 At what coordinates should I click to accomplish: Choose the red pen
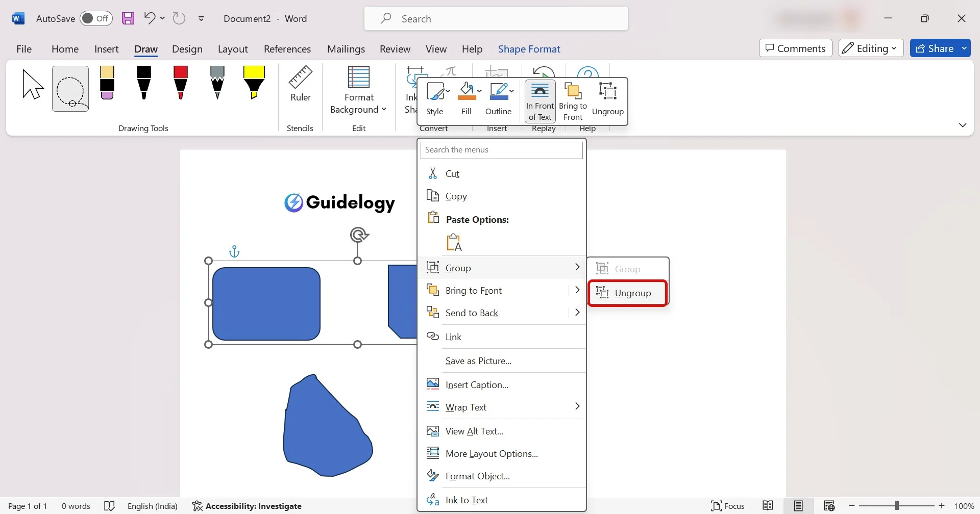pos(181,83)
